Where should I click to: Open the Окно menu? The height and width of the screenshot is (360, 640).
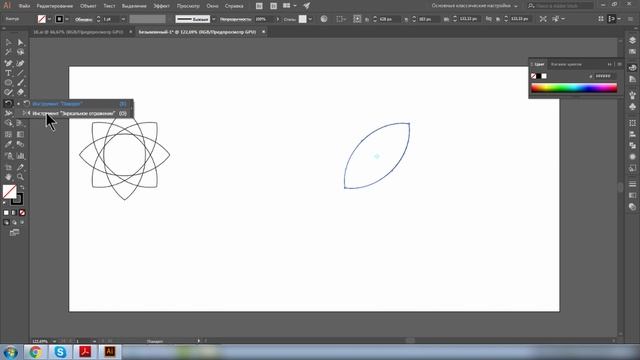point(212,6)
